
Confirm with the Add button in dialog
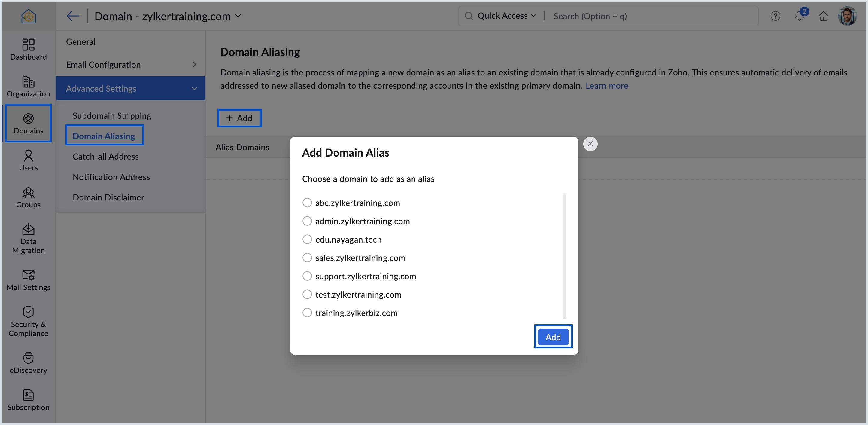point(553,337)
